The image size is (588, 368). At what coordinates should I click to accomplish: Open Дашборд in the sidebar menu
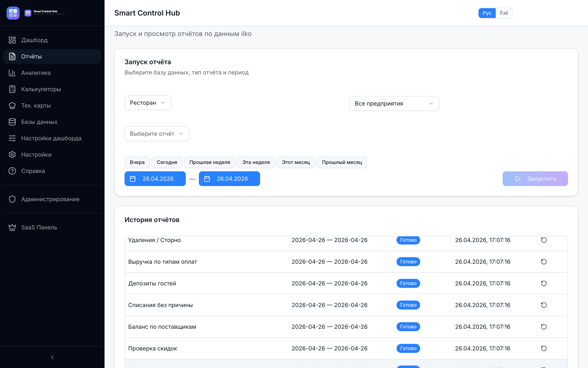52,40
